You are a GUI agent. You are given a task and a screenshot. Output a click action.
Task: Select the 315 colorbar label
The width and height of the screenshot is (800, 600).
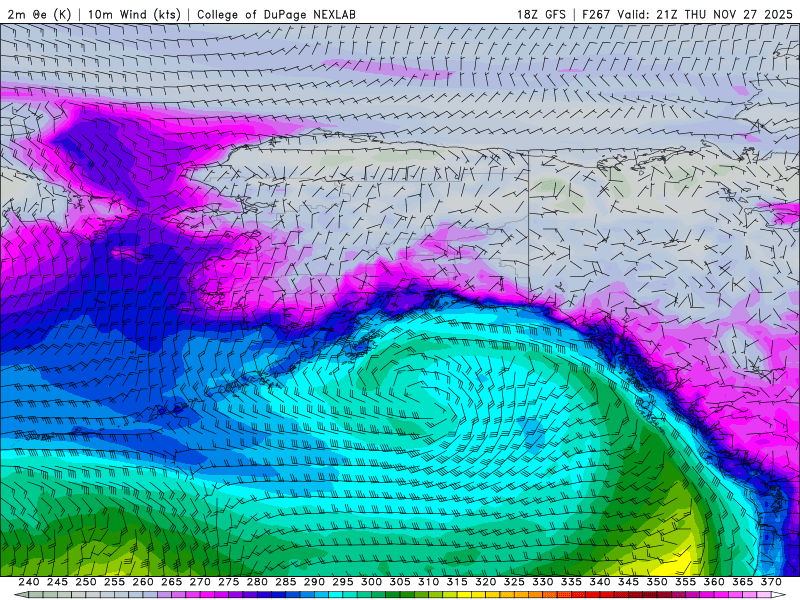pos(457,582)
